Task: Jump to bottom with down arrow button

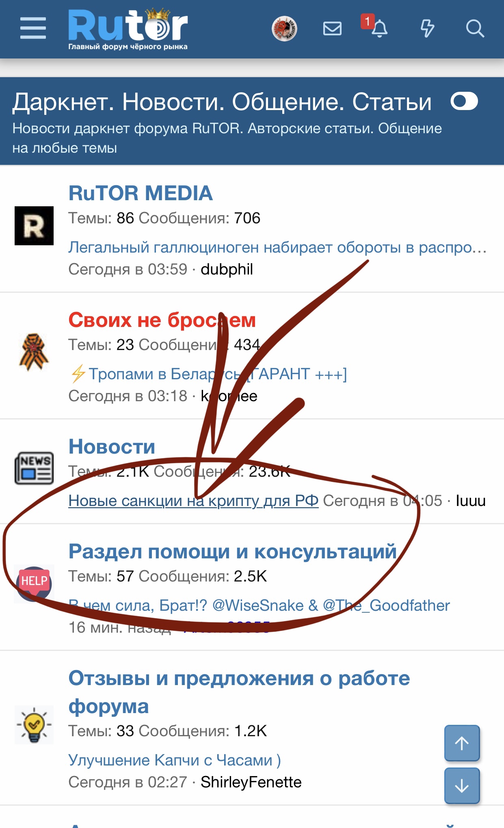Action: click(462, 786)
